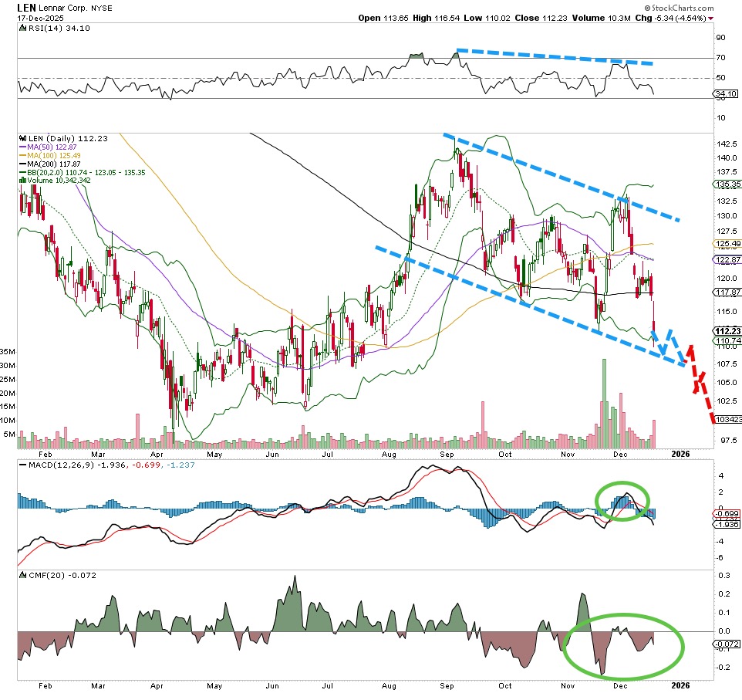Click the tall green November volume bar
Viewport: 742px width, 700px height.
pos(604,403)
